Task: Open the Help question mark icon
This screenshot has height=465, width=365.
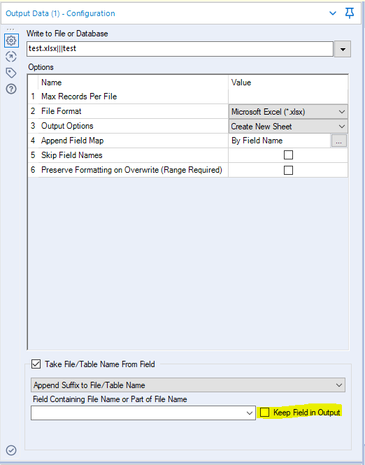Action: [x=11, y=89]
